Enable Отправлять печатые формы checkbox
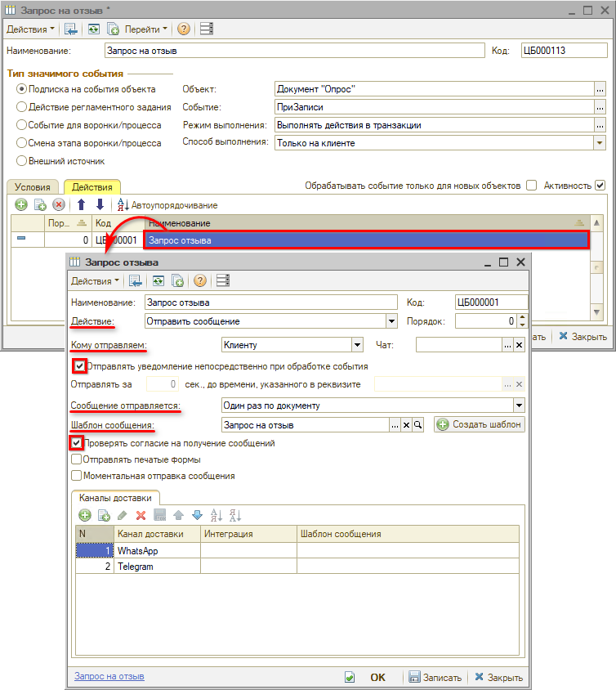 (x=77, y=459)
